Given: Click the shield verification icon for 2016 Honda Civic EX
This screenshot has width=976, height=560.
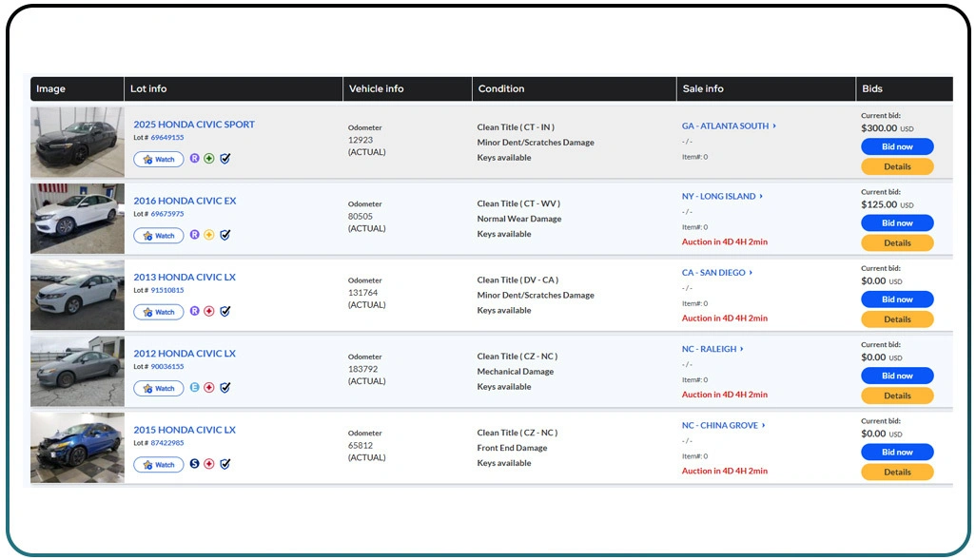Looking at the screenshot, I should click(x=224, y=235).
